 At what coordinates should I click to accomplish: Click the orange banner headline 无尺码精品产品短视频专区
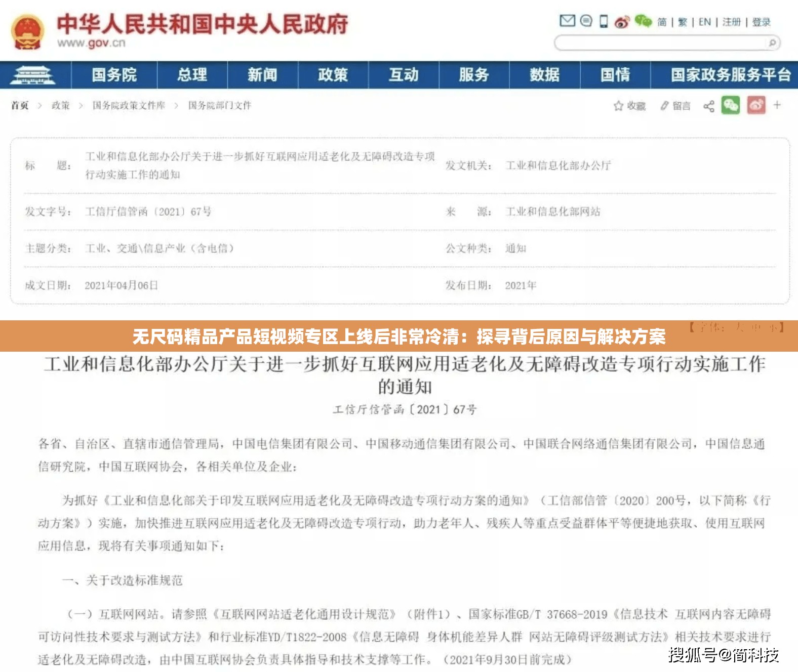[x=399, y=336]
